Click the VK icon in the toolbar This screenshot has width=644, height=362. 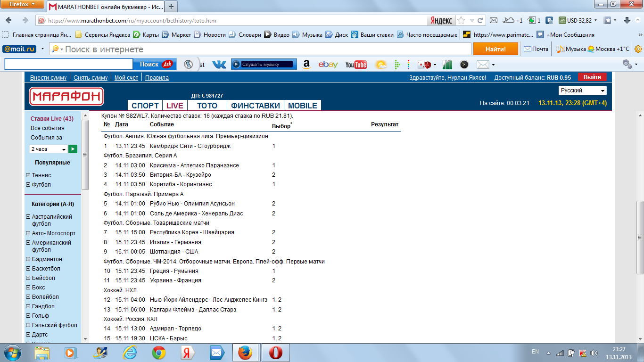point(219,65)
